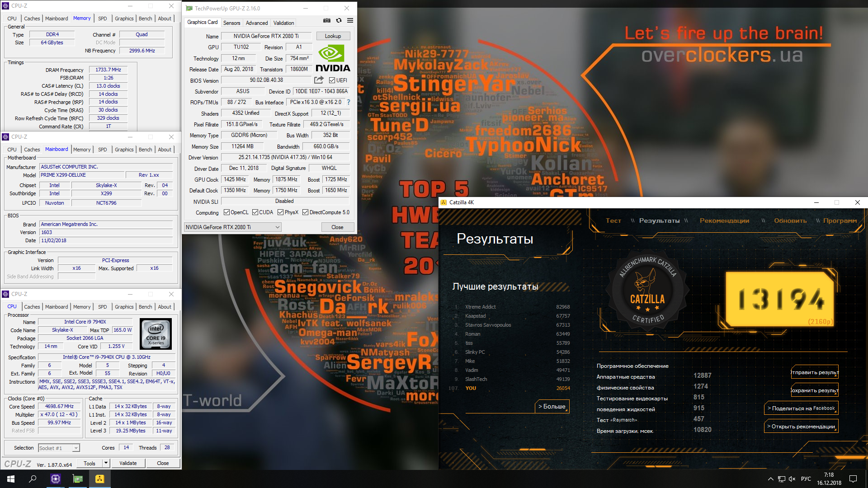Show hidden system tray icons
The height and width of the screenshot is (488, 868).
tap(770, 479)
